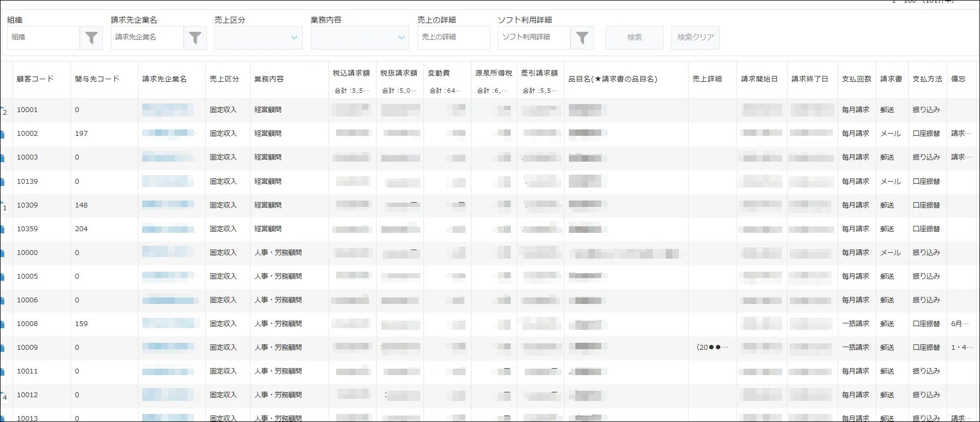Select 関与先コード value 197

pyautogui.click(x=81, y=134)
